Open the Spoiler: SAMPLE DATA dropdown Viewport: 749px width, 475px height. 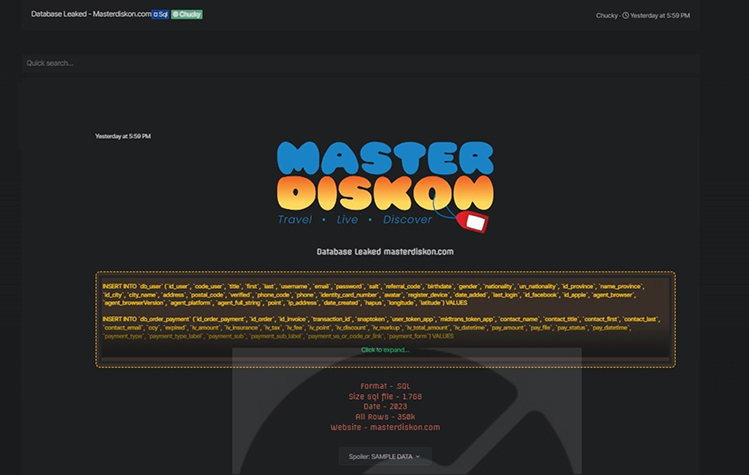click(385, 456)
